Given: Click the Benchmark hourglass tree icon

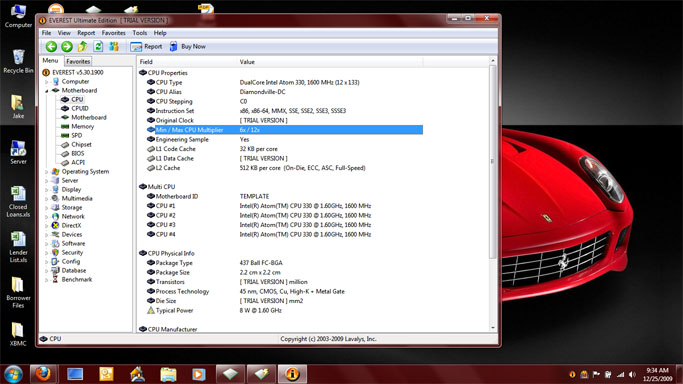Looking at the screenshot, I should (x=55, y=280).
